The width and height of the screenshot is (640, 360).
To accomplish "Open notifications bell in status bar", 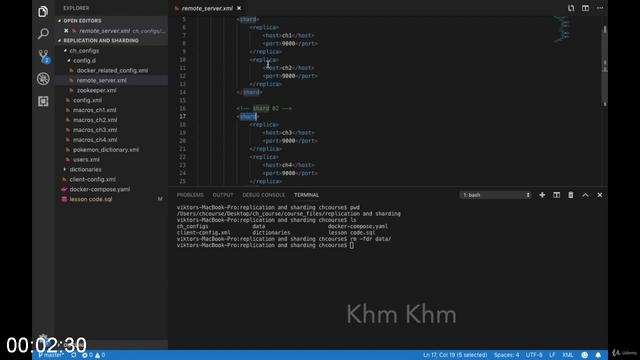I will (598, 355).
